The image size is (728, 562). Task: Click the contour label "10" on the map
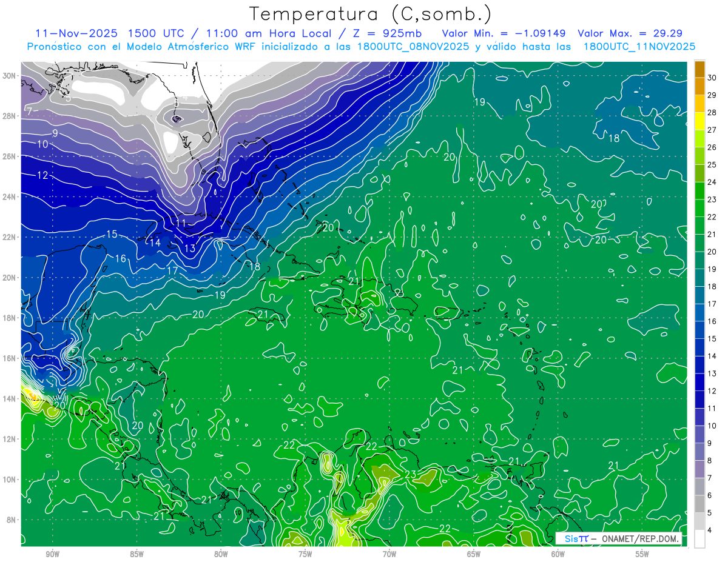[42, 144]
